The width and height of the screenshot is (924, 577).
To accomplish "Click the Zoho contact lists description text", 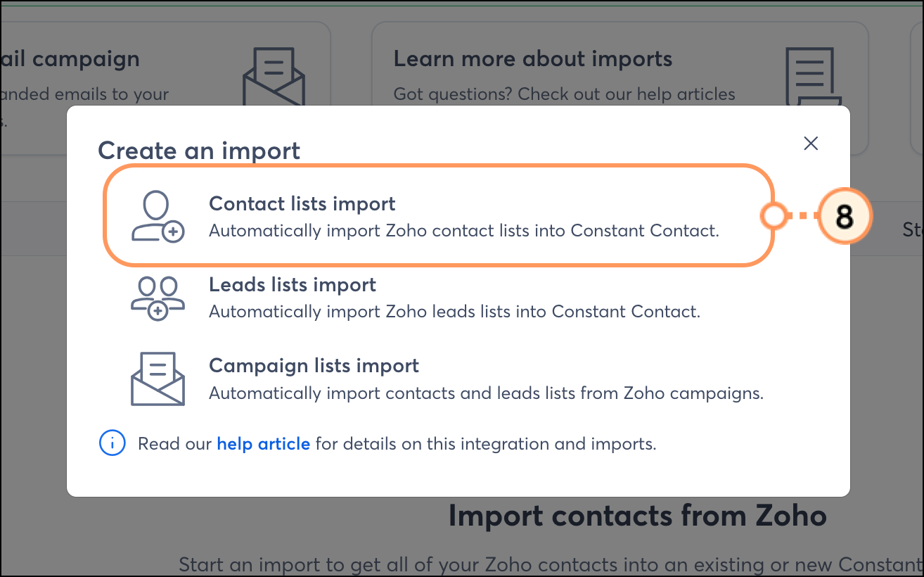I will pyautogui.click(x=463, y=231).
